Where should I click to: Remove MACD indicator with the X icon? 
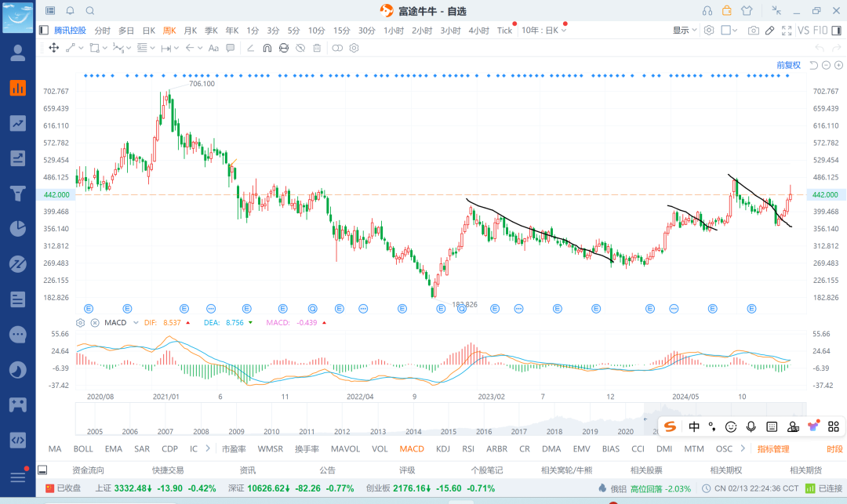[95, 322]
